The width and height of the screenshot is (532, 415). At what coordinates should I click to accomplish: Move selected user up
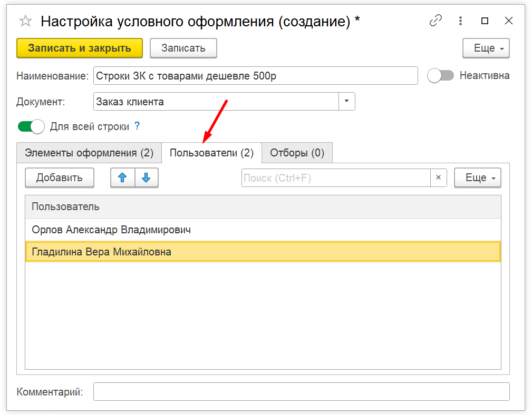click(122, 177)
